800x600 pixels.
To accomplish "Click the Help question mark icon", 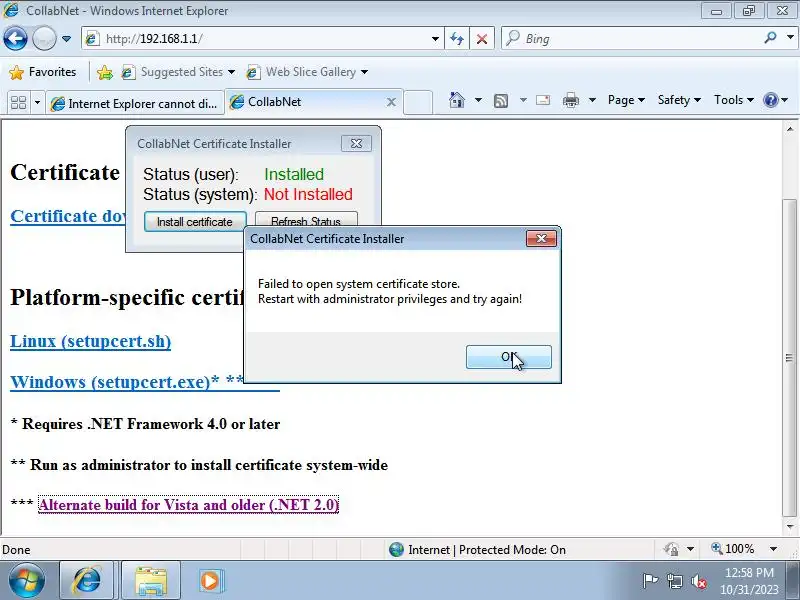I will (770, 100).
